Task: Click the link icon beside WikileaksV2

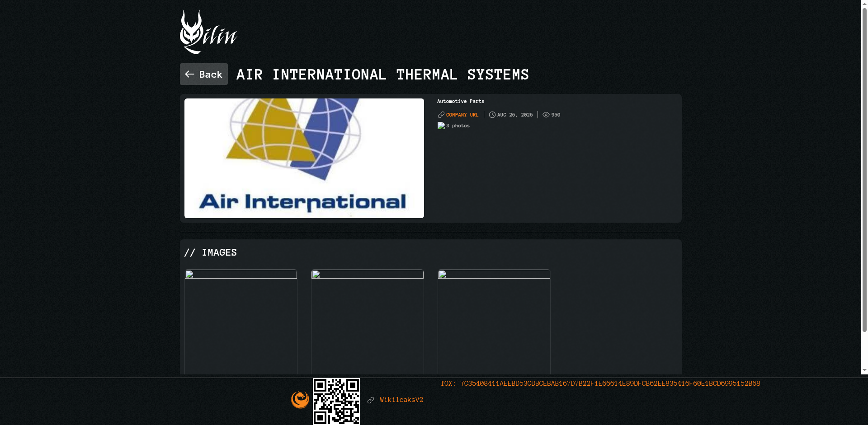Action: click(371, 400)
